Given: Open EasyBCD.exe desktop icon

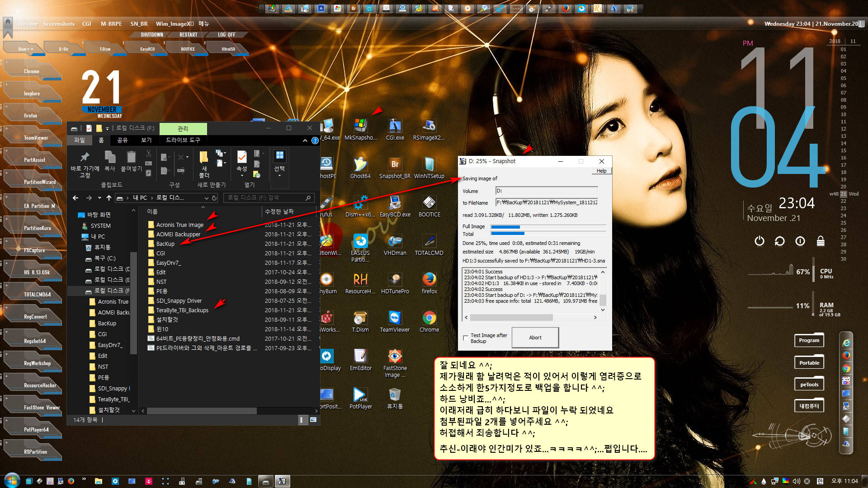Looking at the screenshot, I should tap(395, 206).
